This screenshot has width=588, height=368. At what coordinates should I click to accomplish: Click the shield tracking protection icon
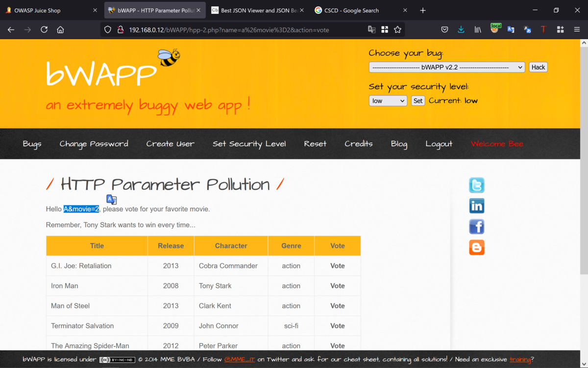[x=108, y=30]
